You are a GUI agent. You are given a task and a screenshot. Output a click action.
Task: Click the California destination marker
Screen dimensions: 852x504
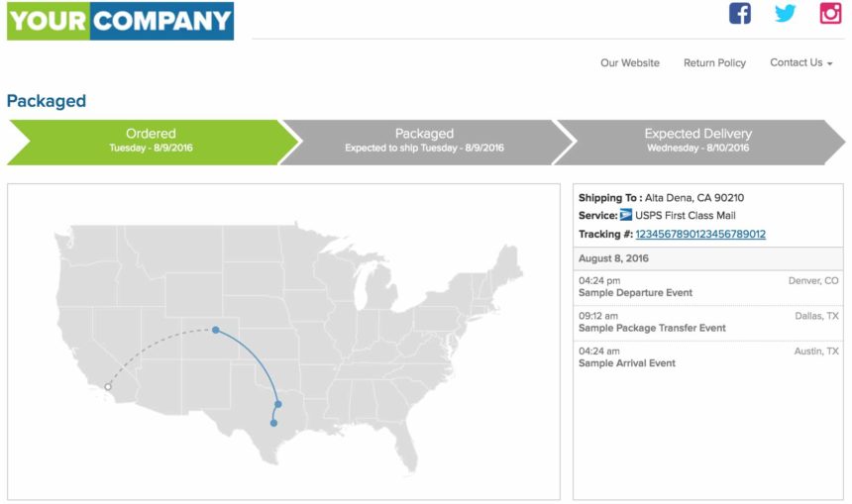108,387
